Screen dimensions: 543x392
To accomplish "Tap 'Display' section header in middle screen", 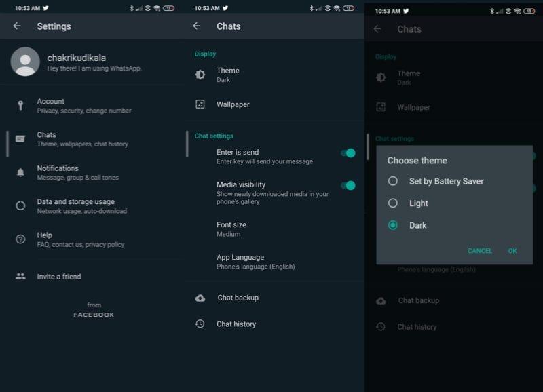I will point(205,54).
